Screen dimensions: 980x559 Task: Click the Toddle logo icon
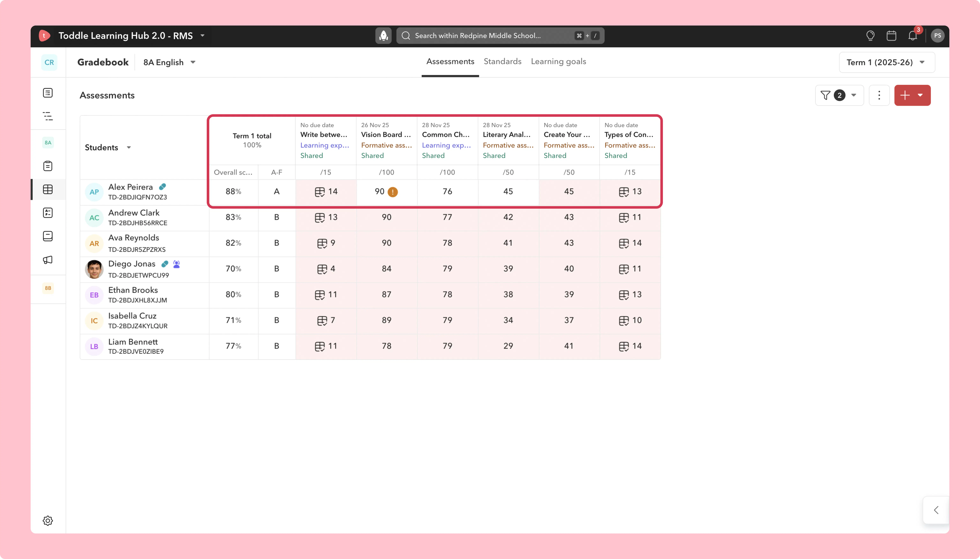44,36
